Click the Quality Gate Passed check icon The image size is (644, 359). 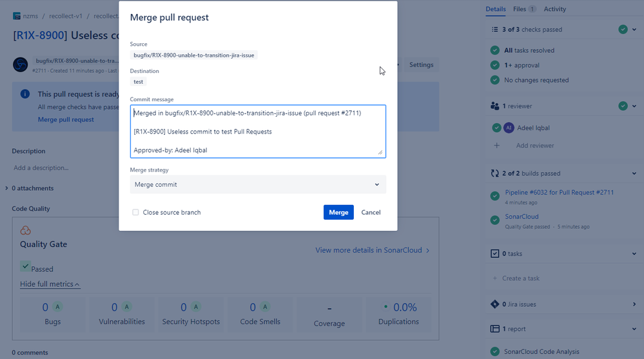[x=25, y=266]
